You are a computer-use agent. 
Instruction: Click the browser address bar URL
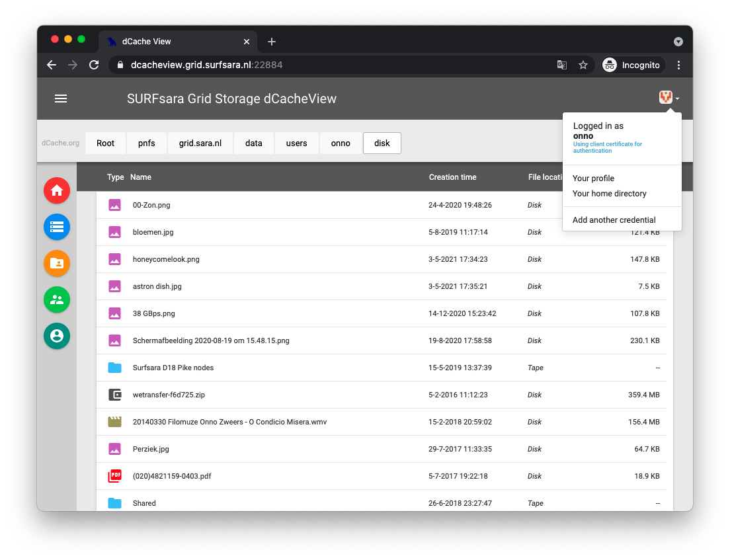pos(206,65)
